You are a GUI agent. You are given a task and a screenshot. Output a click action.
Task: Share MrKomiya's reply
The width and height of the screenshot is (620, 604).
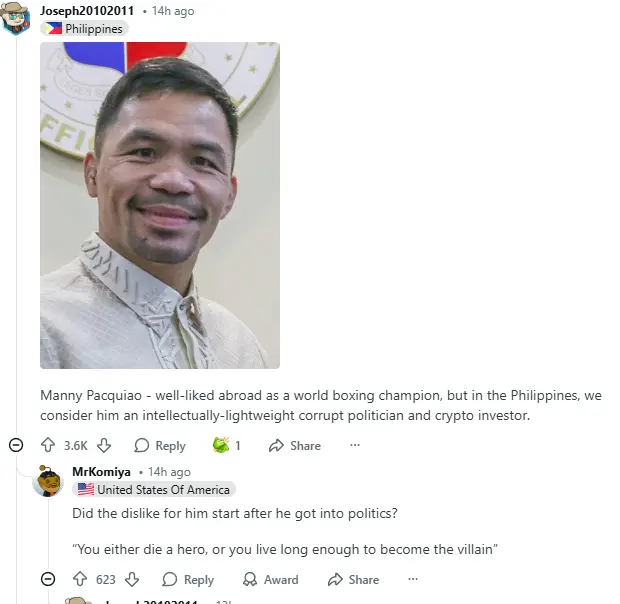click(353, 579)
